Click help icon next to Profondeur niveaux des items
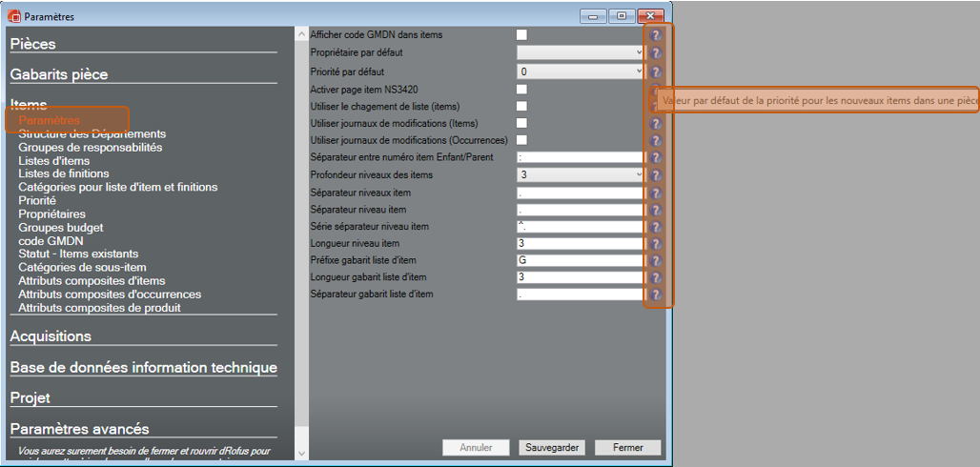980x467 pixels. (x=656, y=175)
